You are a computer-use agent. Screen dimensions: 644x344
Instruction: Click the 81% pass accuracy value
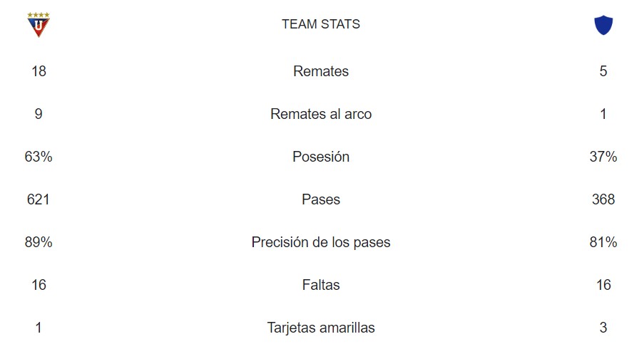pos(603,242)
